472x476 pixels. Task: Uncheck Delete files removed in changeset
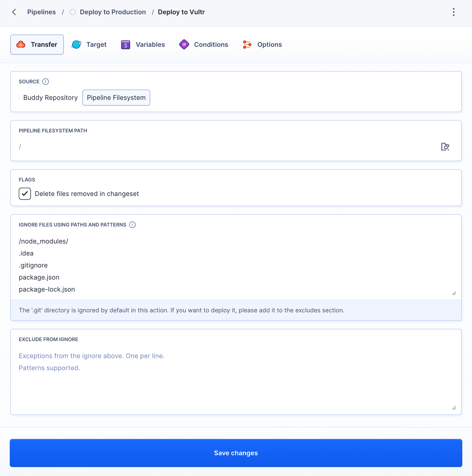click(x=25, y=193)
